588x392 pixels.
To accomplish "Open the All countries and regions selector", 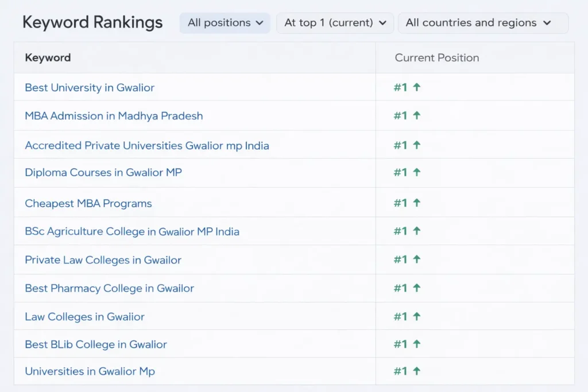I will pos(483,23).
